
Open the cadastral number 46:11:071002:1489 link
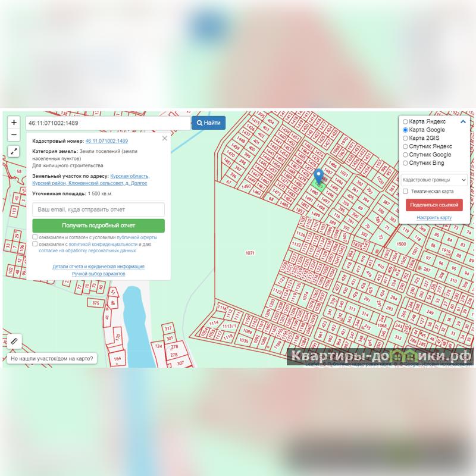coord(107,141)
